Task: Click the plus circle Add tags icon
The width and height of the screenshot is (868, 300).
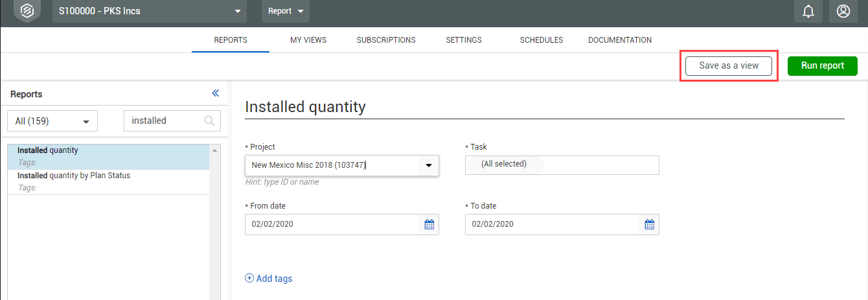Action: pos(249,278)
